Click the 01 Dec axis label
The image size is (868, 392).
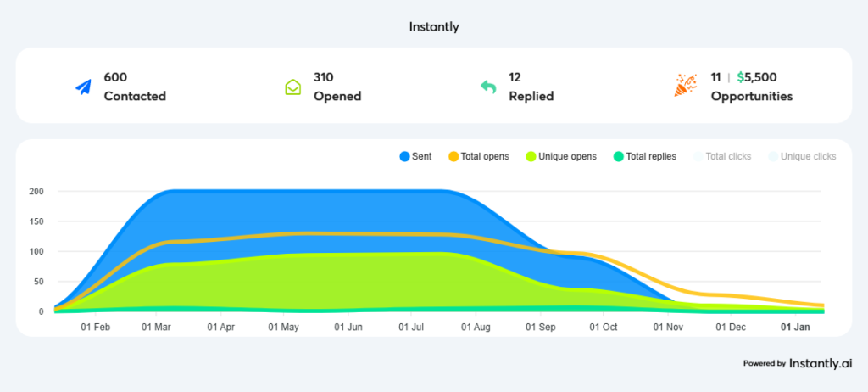(731, 328)
